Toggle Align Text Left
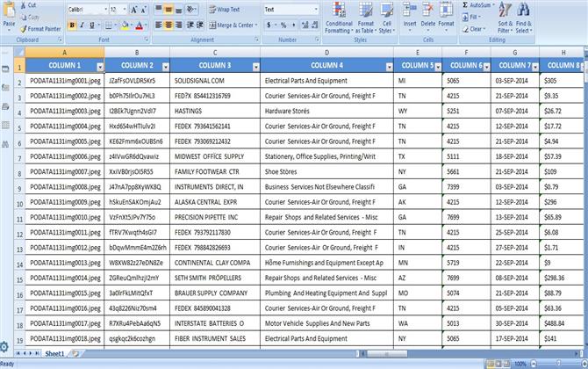 click(x=159, y=25)
